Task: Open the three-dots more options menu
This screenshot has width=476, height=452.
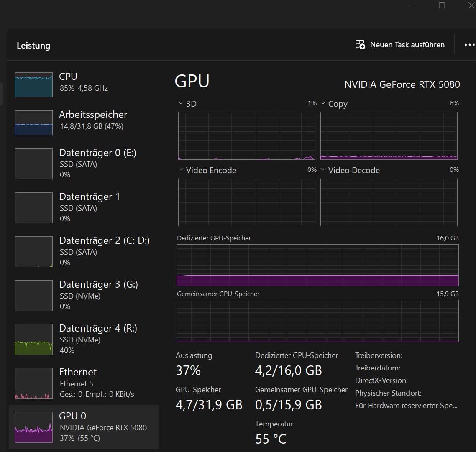Action: click(x=469, y=45)
